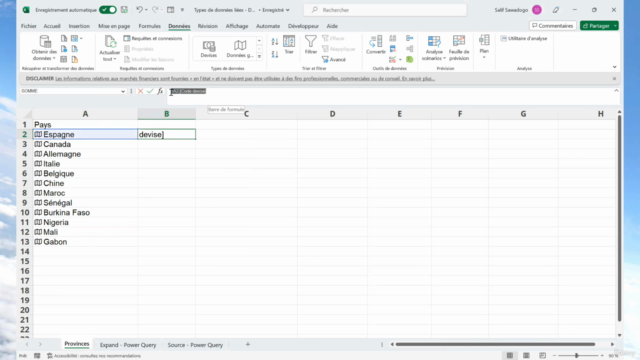Screen dimensions: 640x360
Task: Click the Espagne data type icon
Action: (x=38, y=134)
